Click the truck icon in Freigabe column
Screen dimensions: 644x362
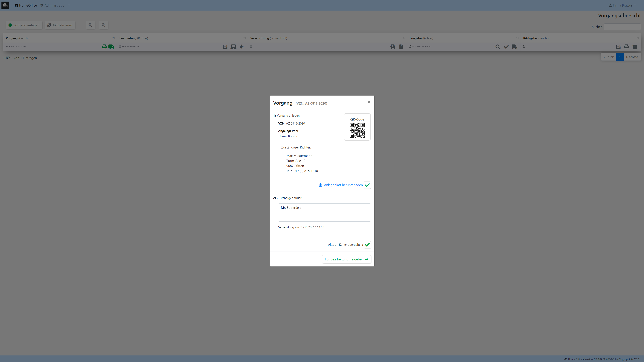[515, 47]
